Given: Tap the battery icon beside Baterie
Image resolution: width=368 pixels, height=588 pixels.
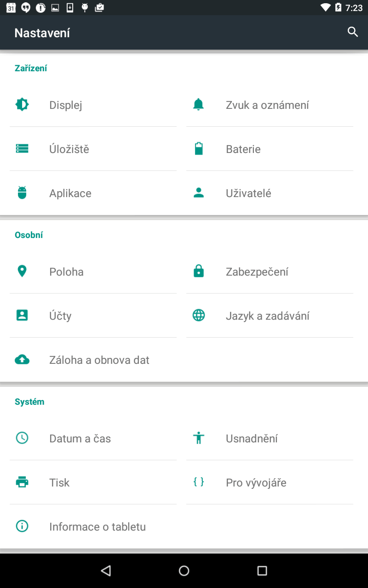Looking at the screenshot, I should (198, 149).
